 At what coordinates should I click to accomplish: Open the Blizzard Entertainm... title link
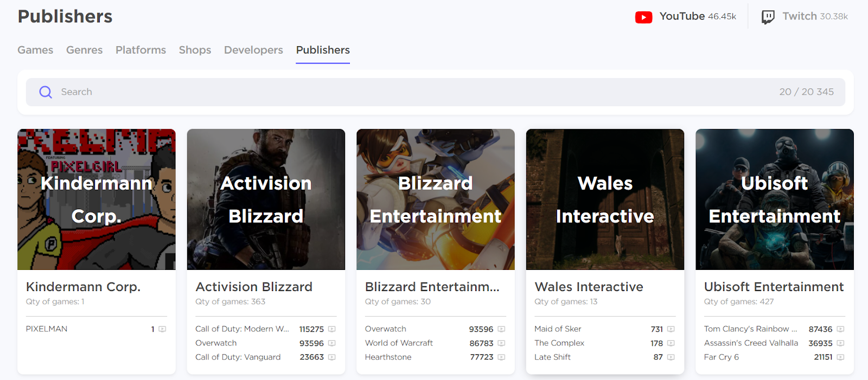pyautogui.click(x=432, y=287)
